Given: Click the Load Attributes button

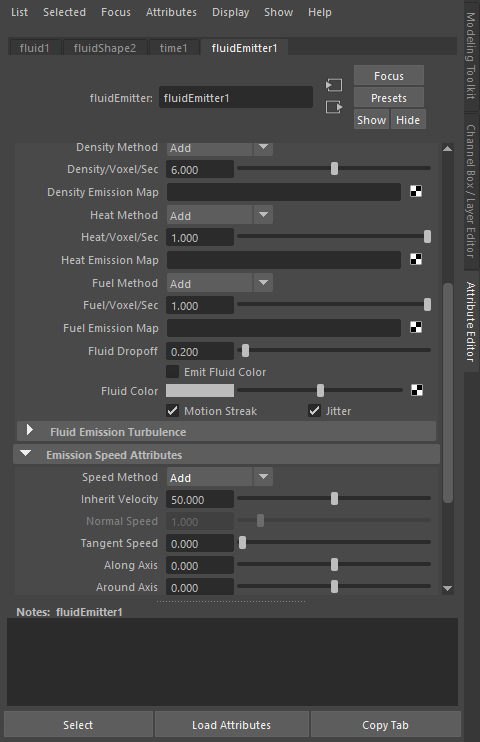Looking at the screenshot, I should tap(231, 724).
